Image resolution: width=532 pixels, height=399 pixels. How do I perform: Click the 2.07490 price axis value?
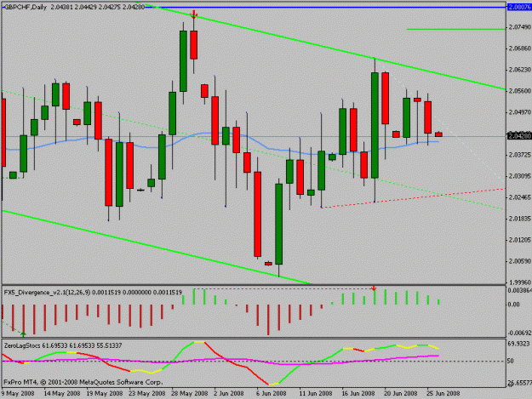coord(520,27)
